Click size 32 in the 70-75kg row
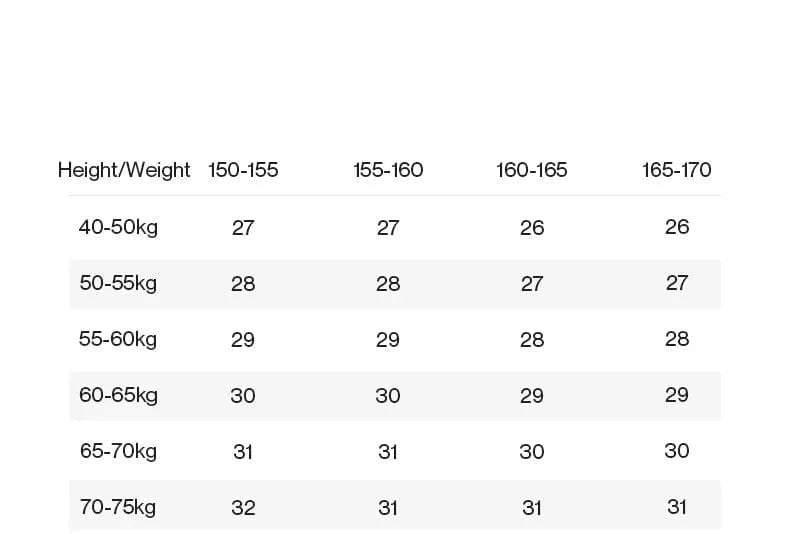790x534 pixels. [x=243, y=507]
